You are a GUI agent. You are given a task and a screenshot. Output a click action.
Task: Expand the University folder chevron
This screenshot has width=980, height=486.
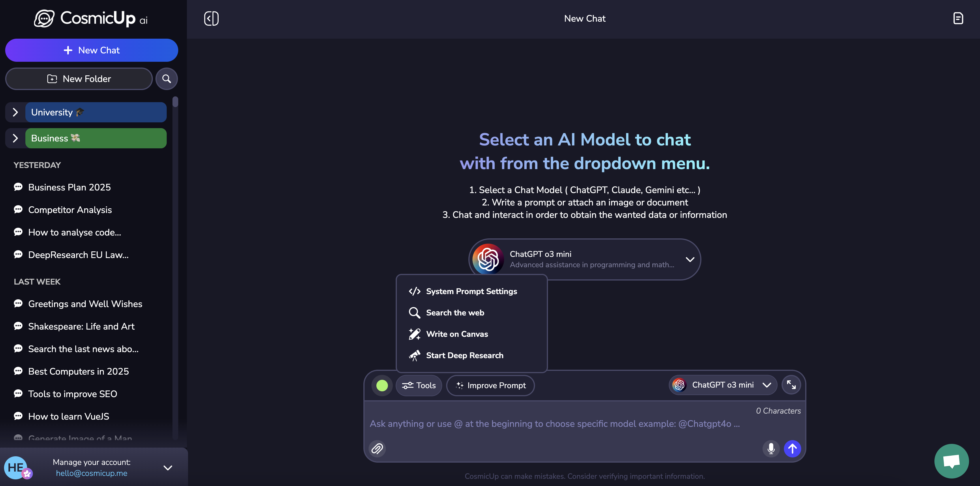click(x=15, y=112)
